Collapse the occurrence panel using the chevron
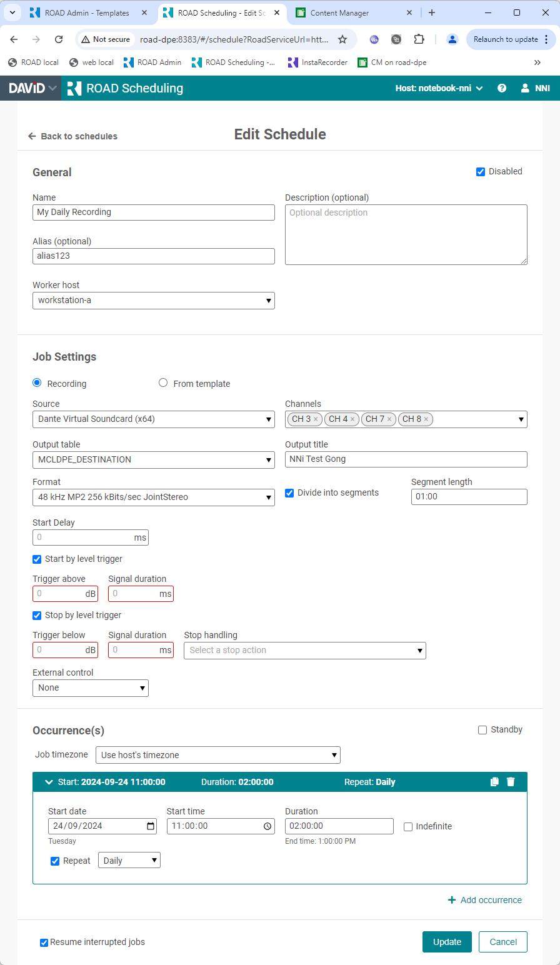Viewport: 560px width, 965px height. pos(49,782)
